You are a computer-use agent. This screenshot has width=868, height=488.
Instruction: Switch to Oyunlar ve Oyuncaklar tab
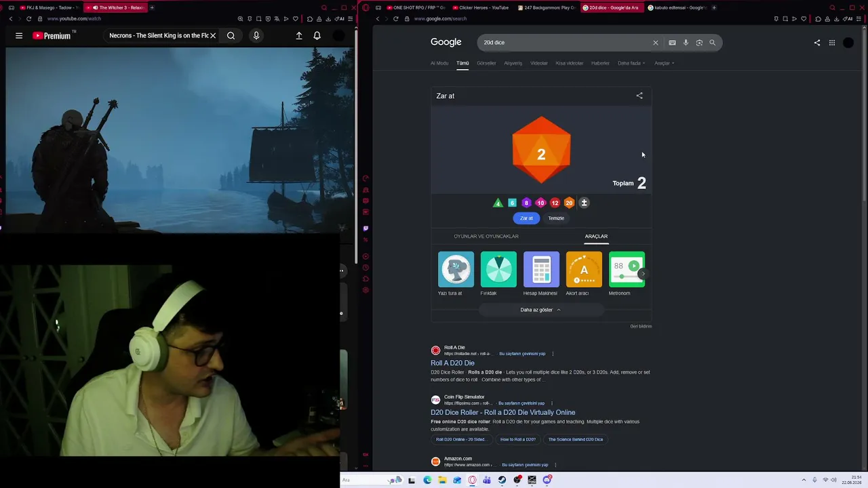click(486, 237)
